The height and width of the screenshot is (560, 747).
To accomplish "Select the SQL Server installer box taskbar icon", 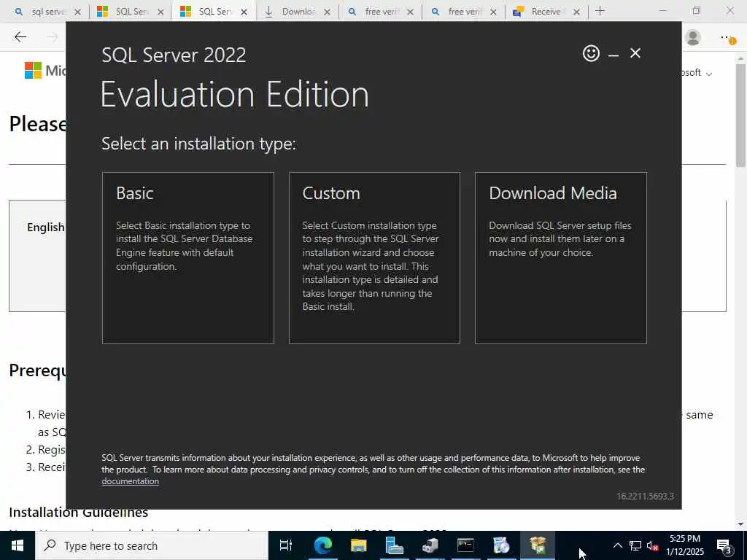I will tap(538, 545).
